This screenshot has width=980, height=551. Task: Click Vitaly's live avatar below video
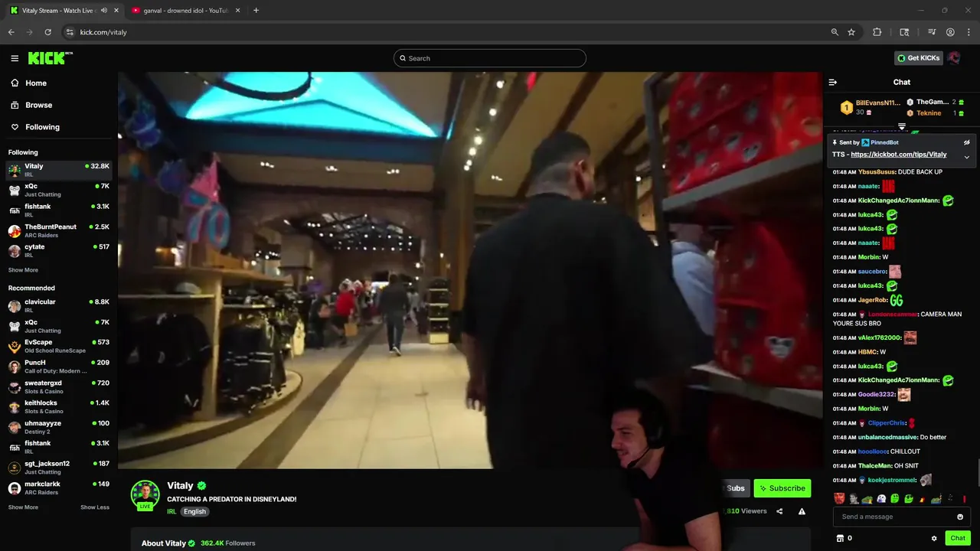[145, 495]
